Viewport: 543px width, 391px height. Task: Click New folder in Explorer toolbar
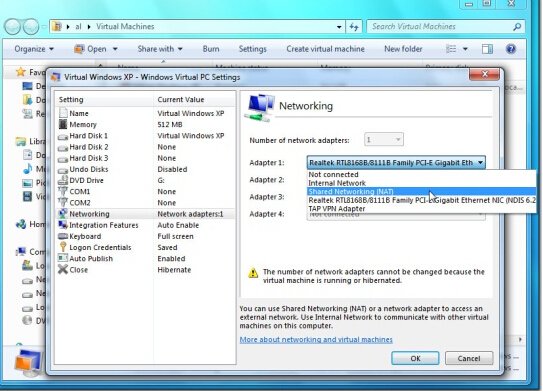pos(403,49)
